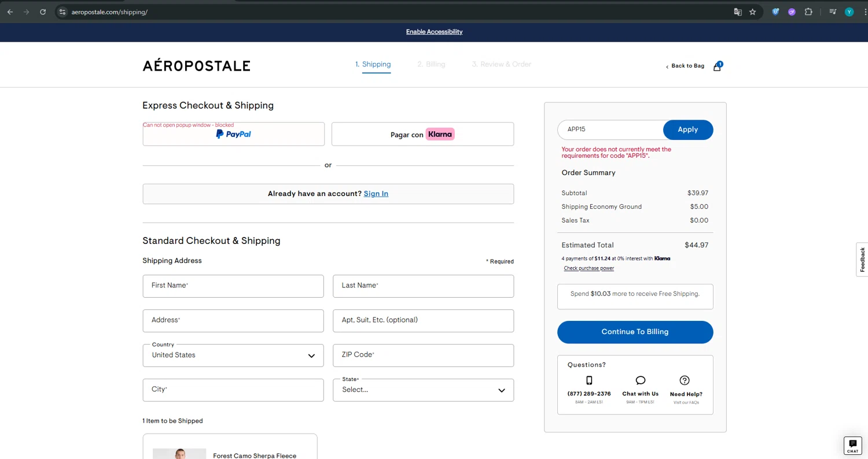Click the Address field
The image size is (868, 459).
pos(233,321)
